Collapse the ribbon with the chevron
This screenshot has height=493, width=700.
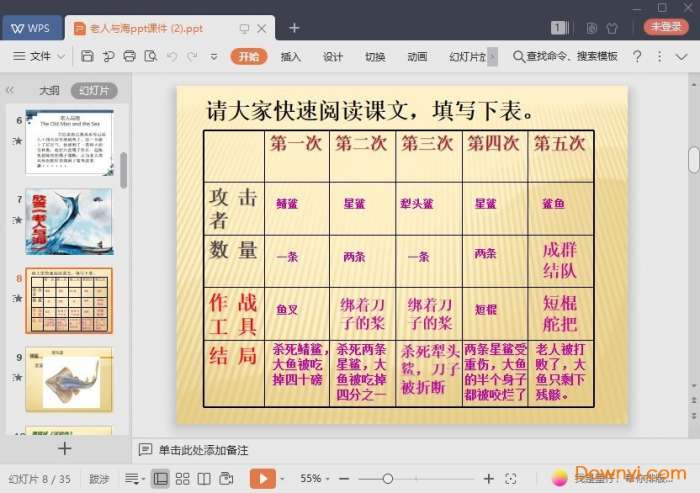[x=681, y=57]
